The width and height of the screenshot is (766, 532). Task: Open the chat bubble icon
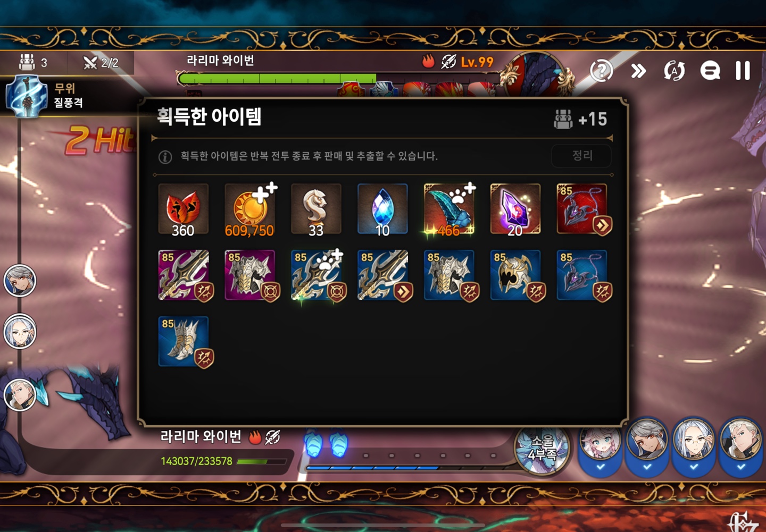click(x=710, y=70)
